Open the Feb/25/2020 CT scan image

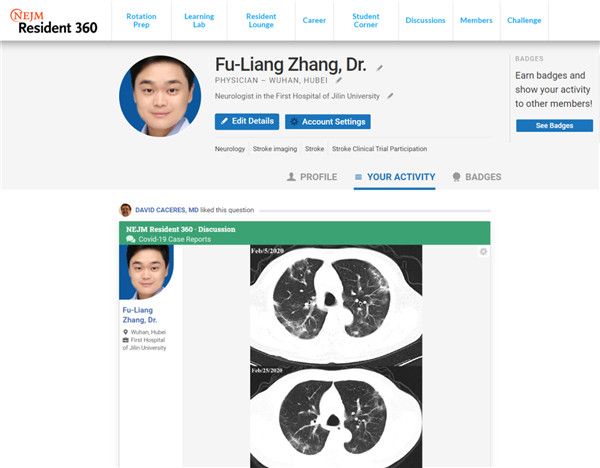pyautogui.click(x=336, y=416)
